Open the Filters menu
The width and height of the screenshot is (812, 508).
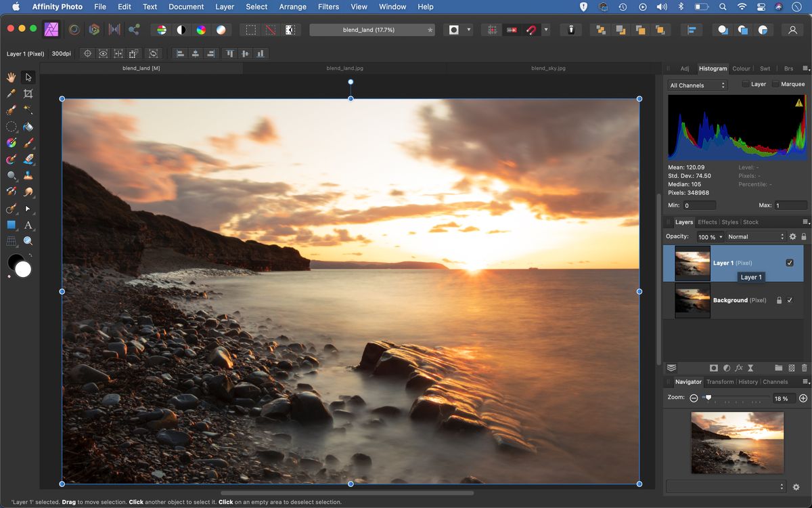click(328, 7)
